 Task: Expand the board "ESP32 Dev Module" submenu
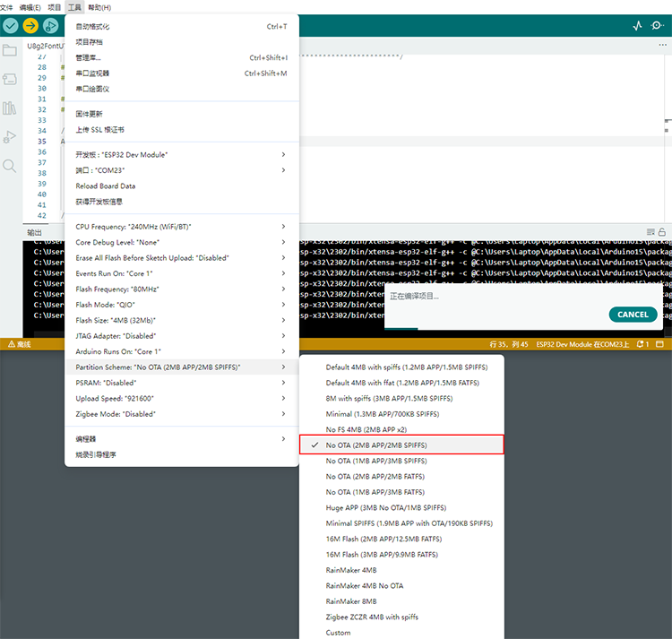click(x=181, y=155)
